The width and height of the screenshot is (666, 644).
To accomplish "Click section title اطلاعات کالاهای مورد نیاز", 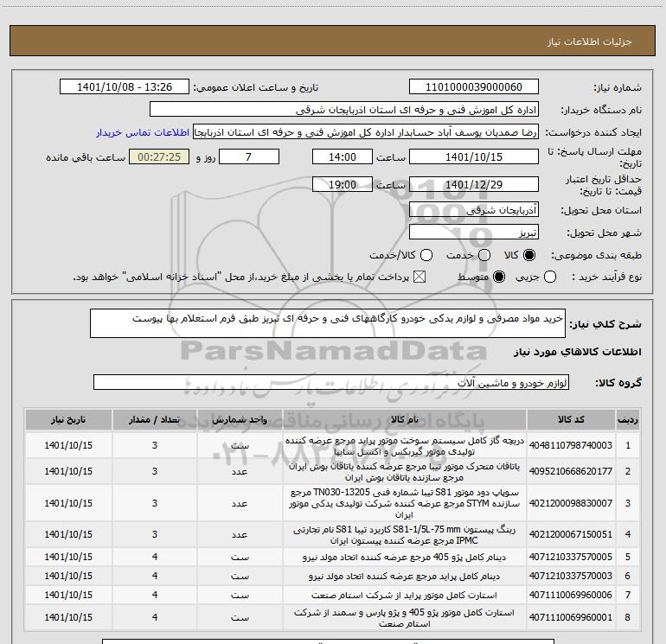I will pyautogui.click(x=578, y=352).
